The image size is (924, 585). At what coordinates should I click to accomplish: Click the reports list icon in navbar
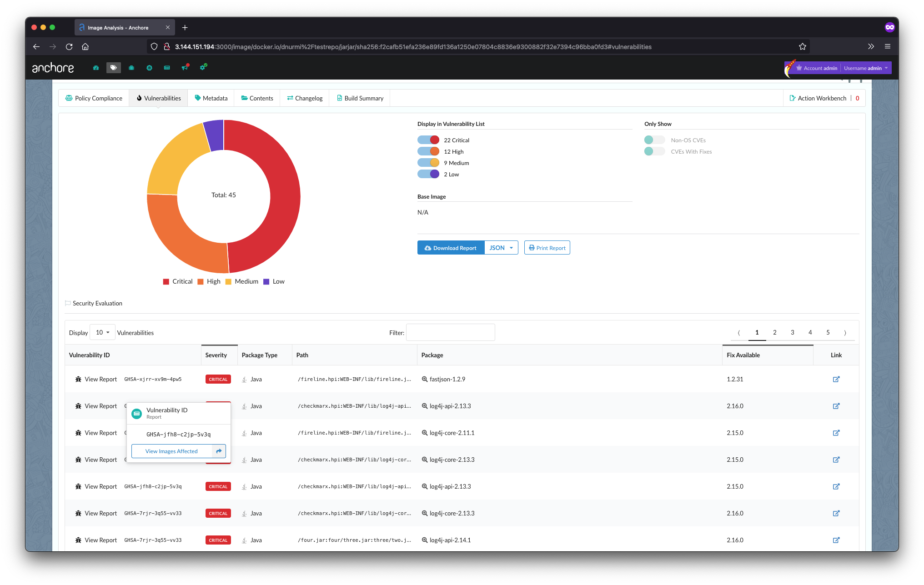click(167, 68)
